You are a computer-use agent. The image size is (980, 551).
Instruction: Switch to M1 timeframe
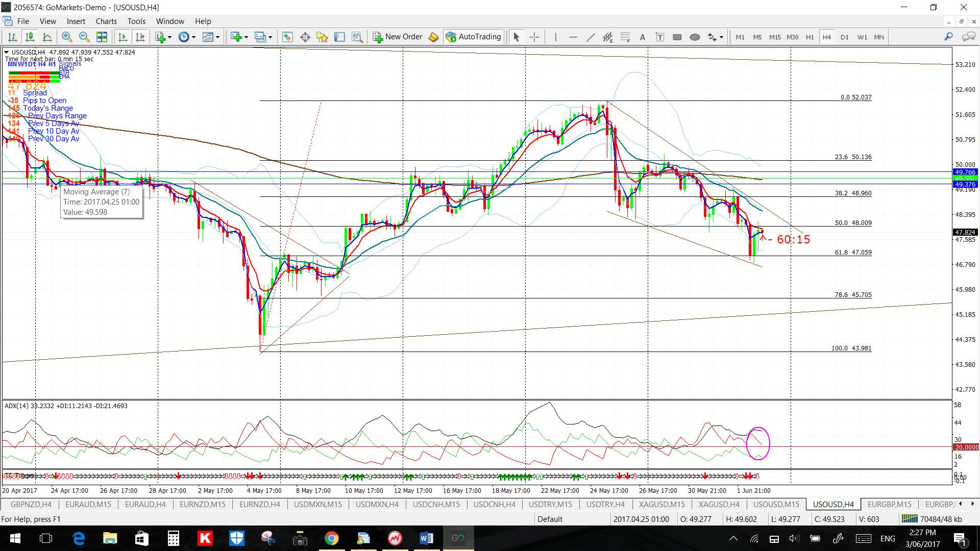tap(740, 37)
